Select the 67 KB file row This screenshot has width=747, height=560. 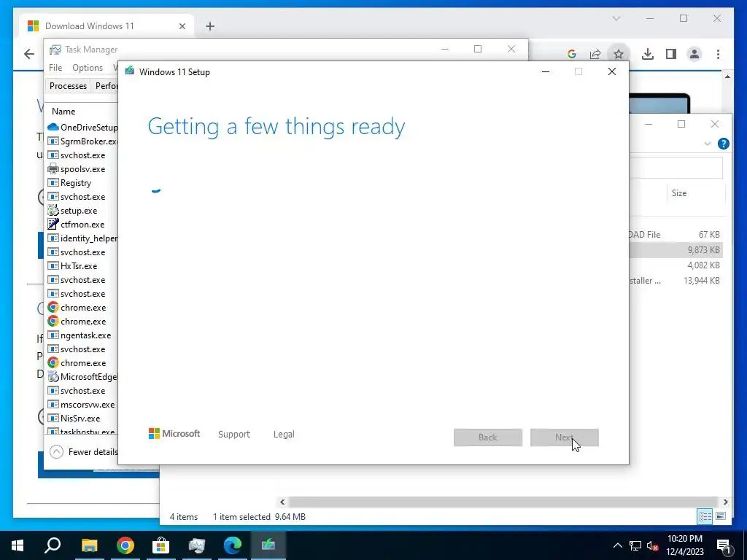[x=676, y=234]
